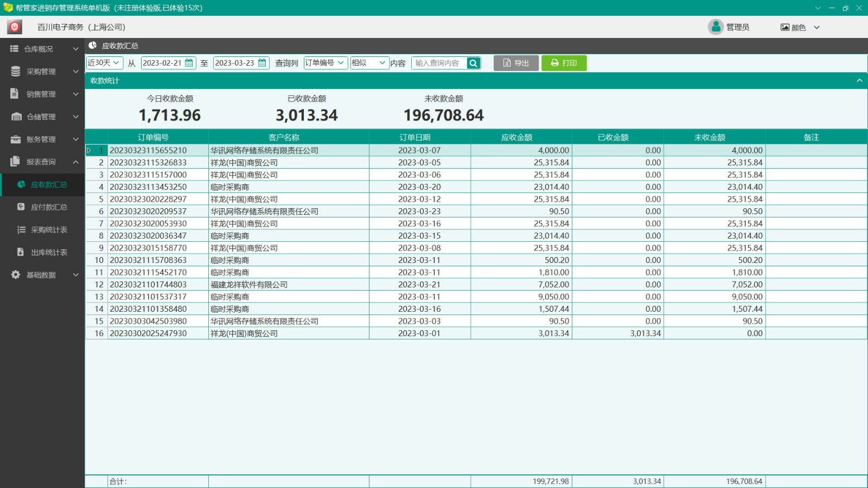This screenshot has height=488, width=868.
Task: Click the green 打印 print button
Action: [564, 63]
